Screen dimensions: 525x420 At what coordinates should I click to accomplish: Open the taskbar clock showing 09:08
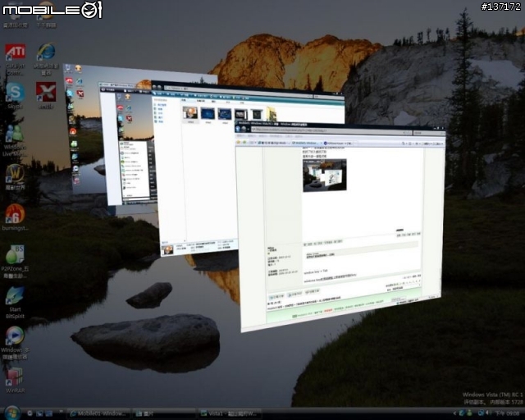coord(507,413)
